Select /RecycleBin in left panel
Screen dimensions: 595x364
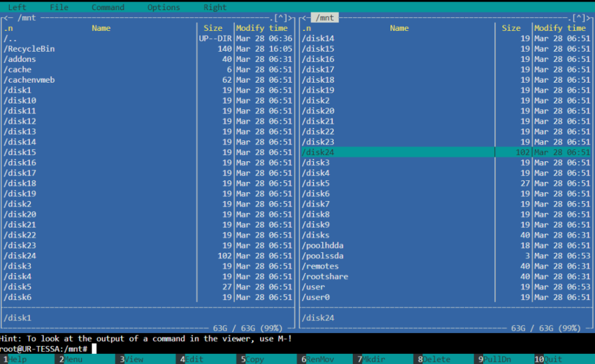(148, 49)
